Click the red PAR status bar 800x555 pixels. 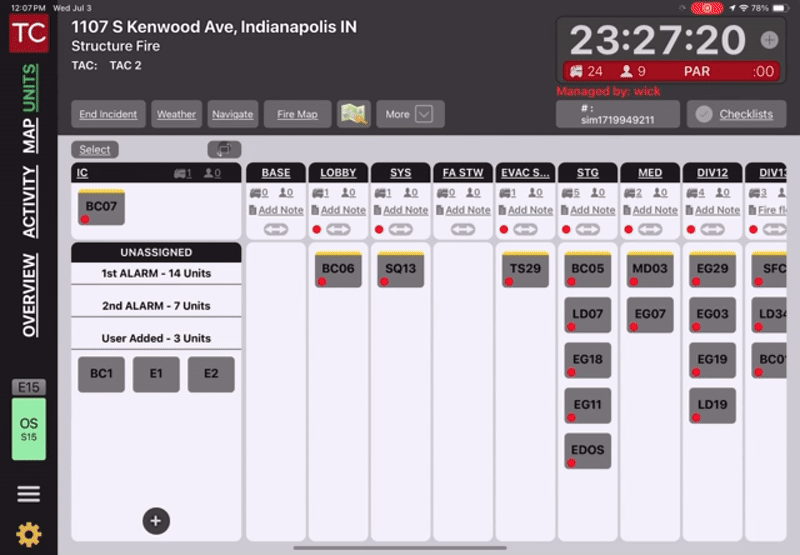669,71
